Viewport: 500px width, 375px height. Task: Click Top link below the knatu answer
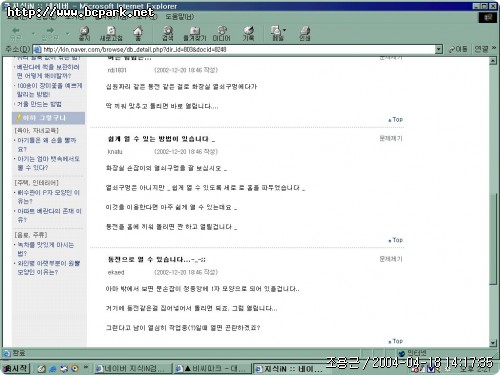[x=396, y=240]
